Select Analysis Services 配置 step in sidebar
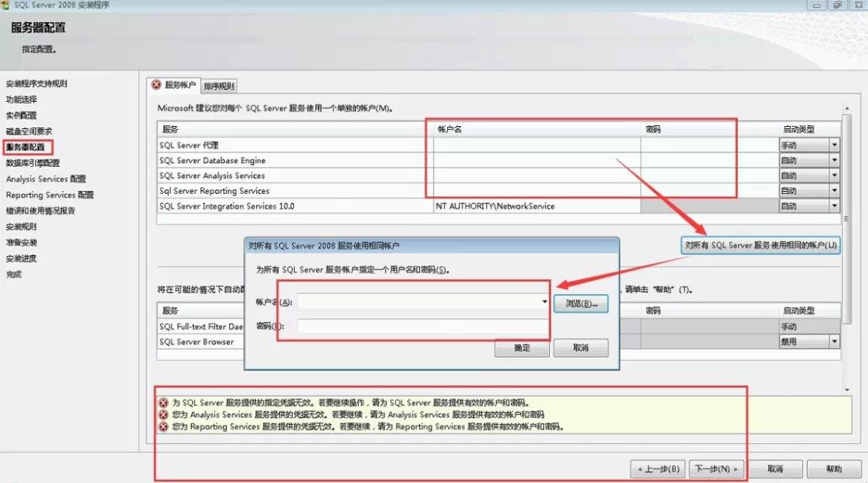This screenshot has height=483, width=868. [46, 179]
